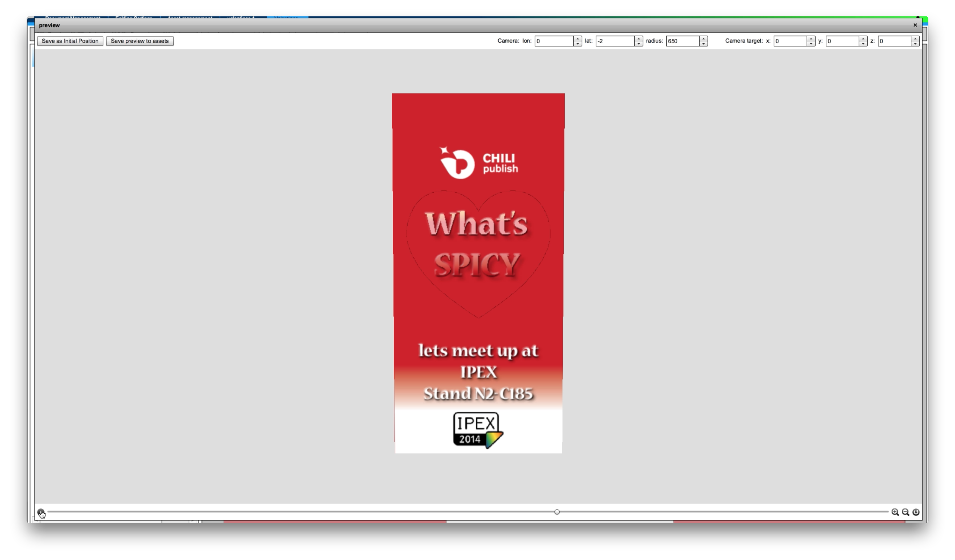Close the preview dialog

click(x=915, y=25)
